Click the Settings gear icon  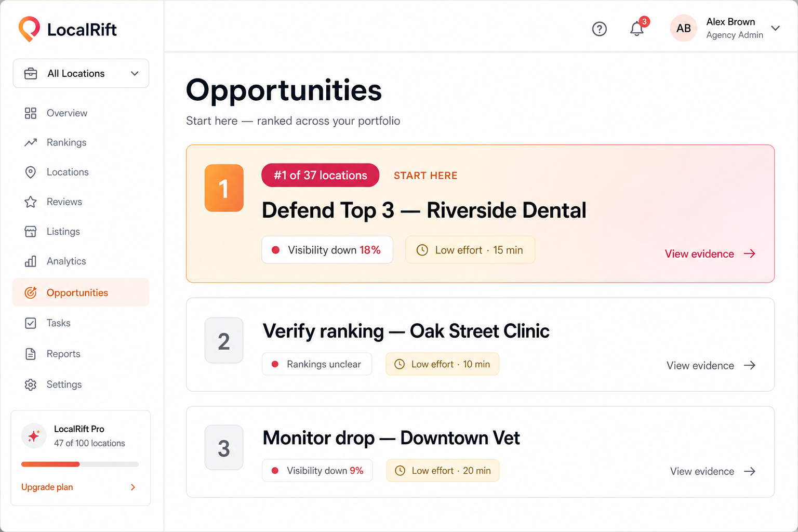(31, 384)
